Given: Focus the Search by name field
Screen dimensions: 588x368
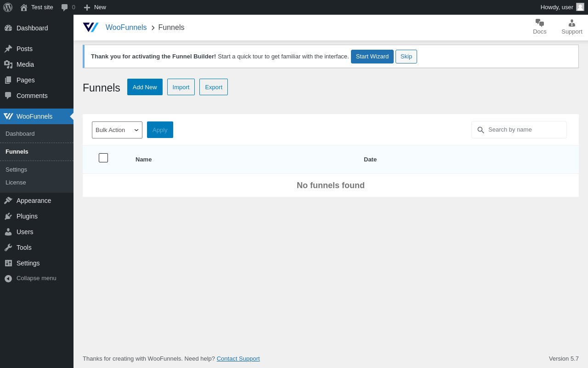Looking at the screenshot, I should pos(519,130).
